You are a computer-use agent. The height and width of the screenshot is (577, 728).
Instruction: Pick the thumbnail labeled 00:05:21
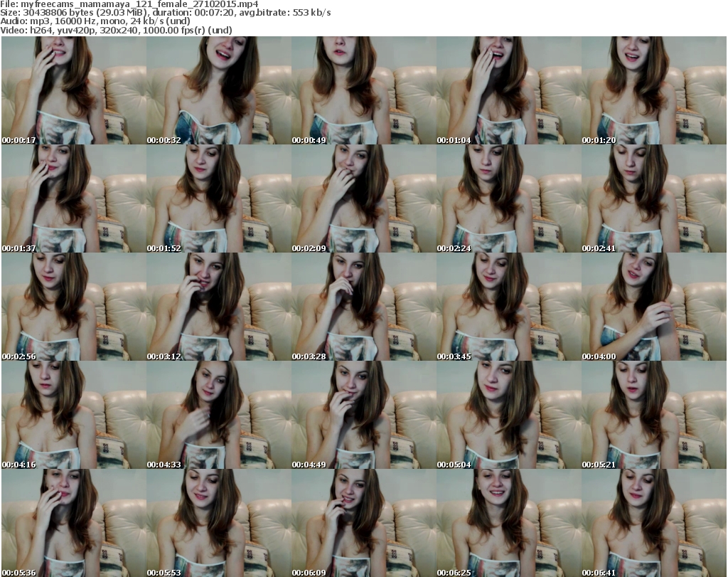[654, 415]
